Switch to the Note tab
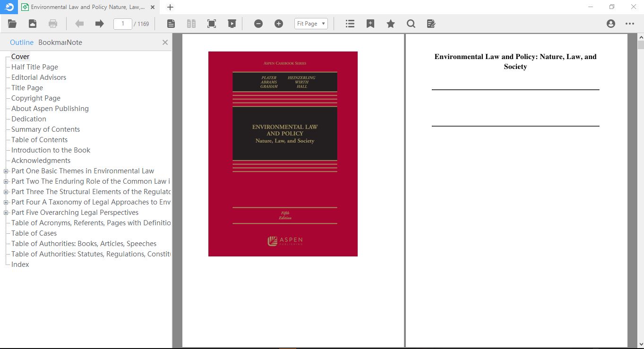644x349 pixels. tap(74, 43)
